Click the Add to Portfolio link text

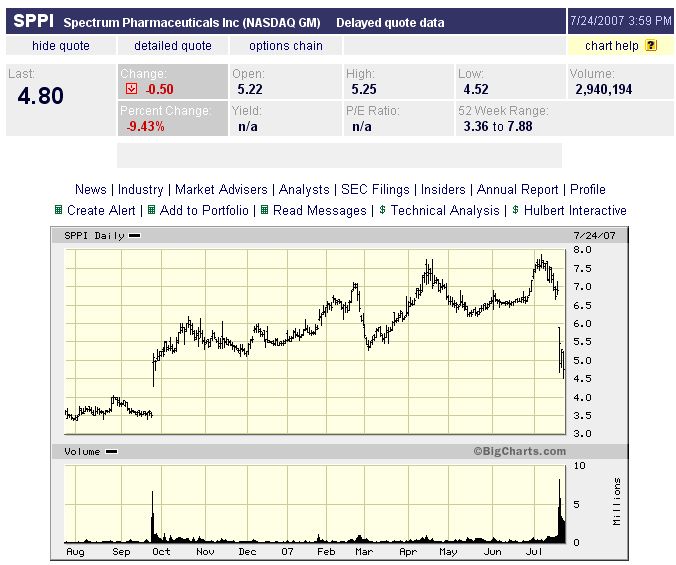(204, 210)
